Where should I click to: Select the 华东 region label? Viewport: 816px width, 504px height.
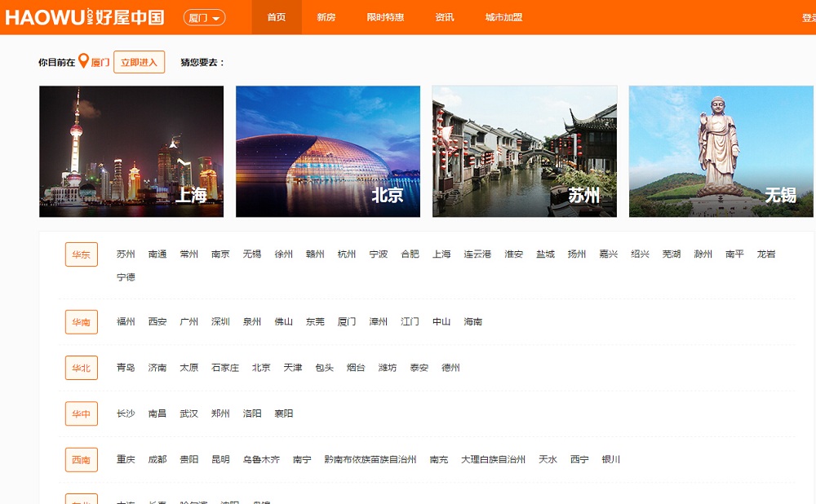click(81, 254)
